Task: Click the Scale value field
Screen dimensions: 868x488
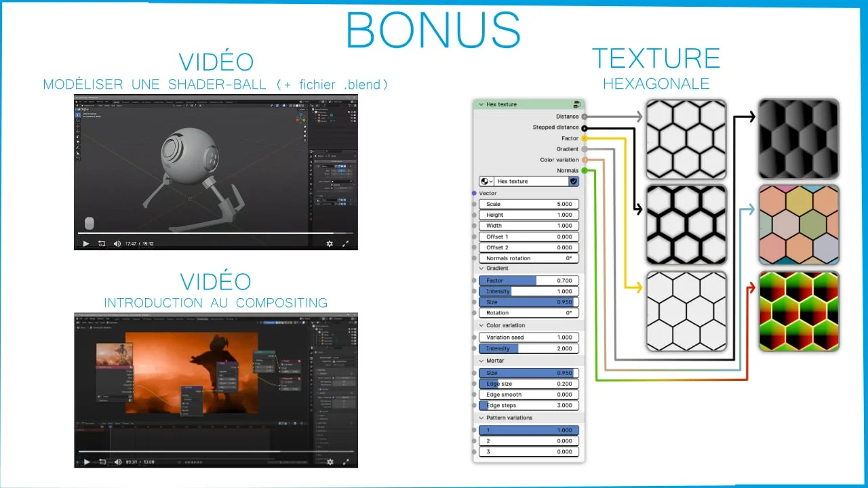Action: pos(529,204)
